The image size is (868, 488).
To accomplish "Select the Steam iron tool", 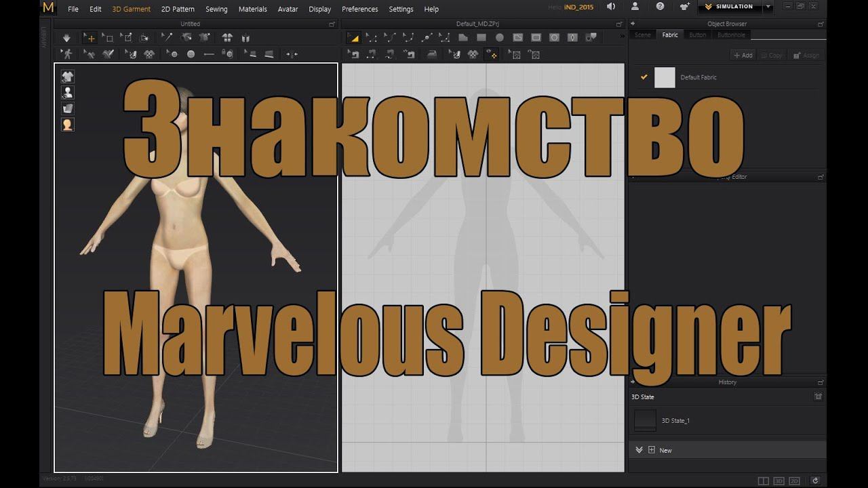I will 433,54.
